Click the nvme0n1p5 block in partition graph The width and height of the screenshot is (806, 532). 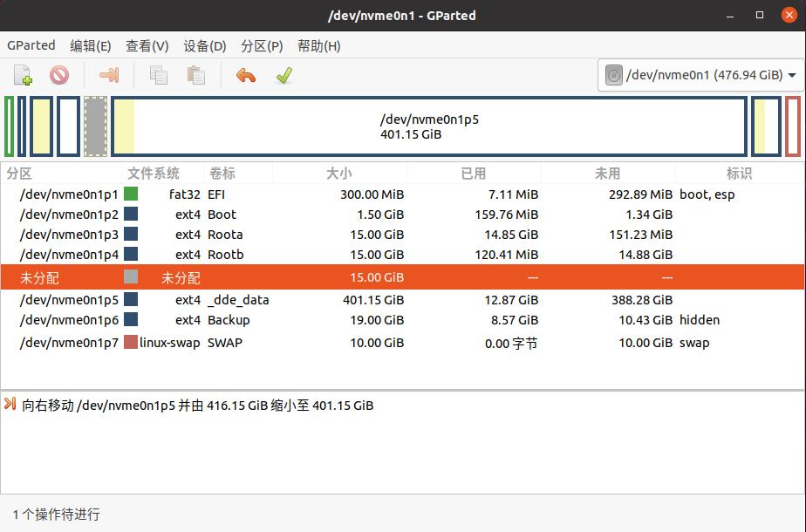click(427, 126)
